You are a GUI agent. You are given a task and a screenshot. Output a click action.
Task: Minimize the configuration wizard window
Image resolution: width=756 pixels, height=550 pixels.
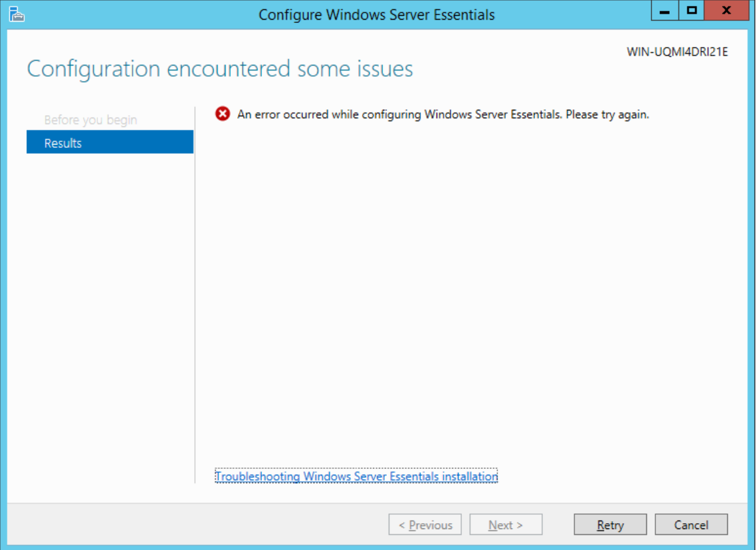click(x=665, y=12)
